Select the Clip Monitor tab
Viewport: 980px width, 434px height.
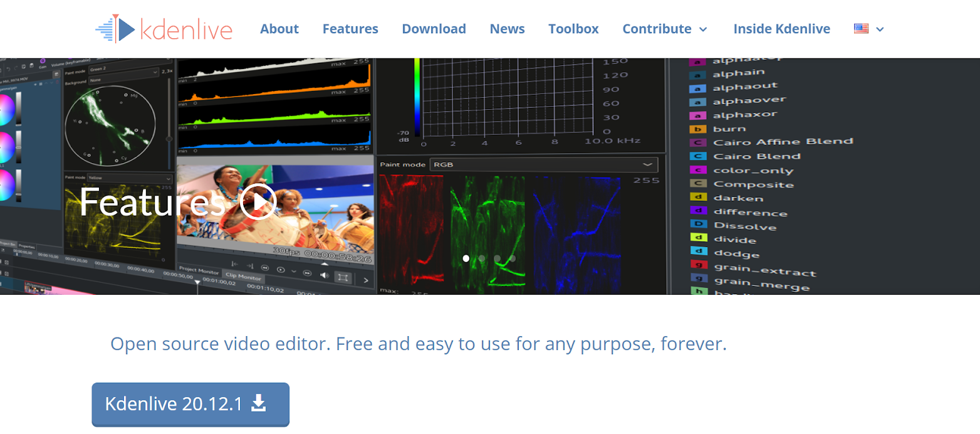tap(243, 277)
